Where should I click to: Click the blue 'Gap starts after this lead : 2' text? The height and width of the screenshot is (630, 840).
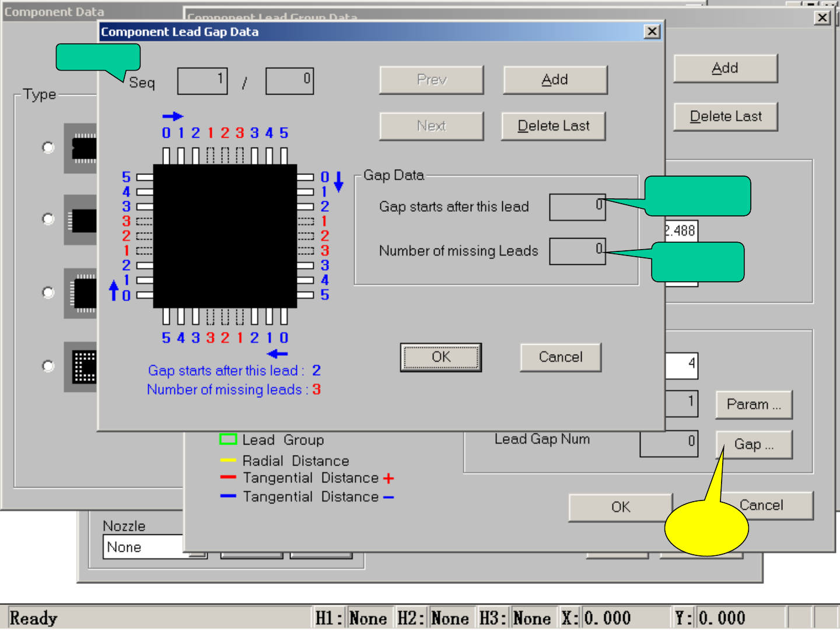(235, 370)
